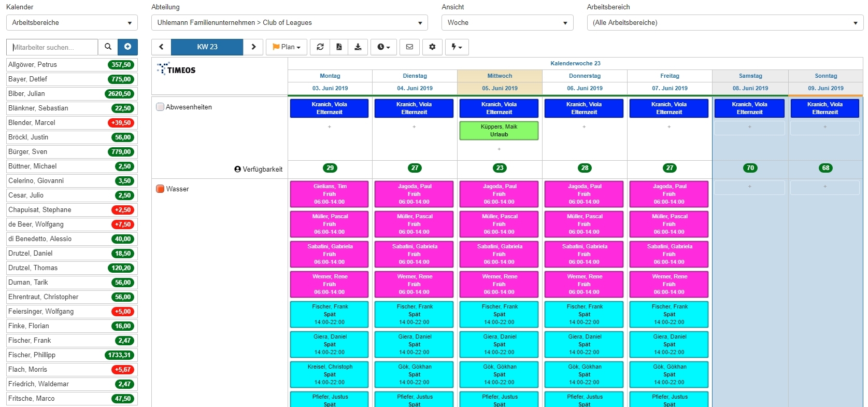
Task: Add a Wasser shift on Samstag
Action: (749, 187)
